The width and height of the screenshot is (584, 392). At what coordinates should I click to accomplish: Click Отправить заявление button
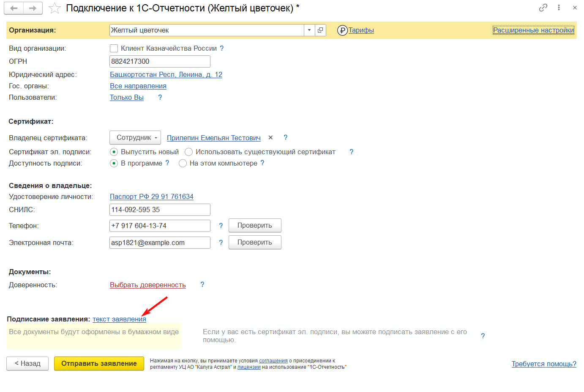tap(99, 364)
